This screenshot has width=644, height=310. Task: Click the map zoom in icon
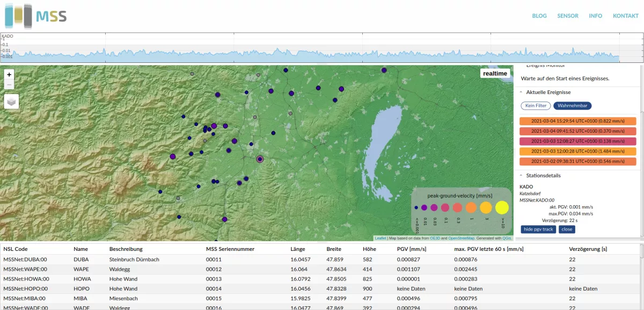[9, 75]
